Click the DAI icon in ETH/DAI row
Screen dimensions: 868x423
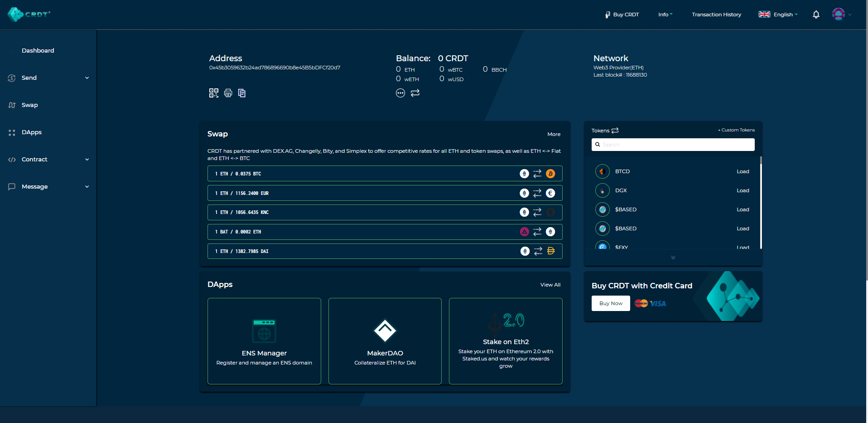[x=551, y=251]
